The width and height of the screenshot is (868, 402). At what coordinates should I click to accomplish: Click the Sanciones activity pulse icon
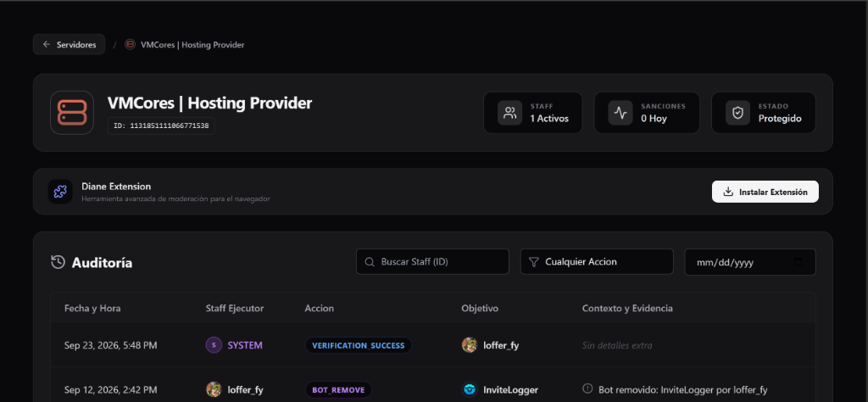(620, 113)
